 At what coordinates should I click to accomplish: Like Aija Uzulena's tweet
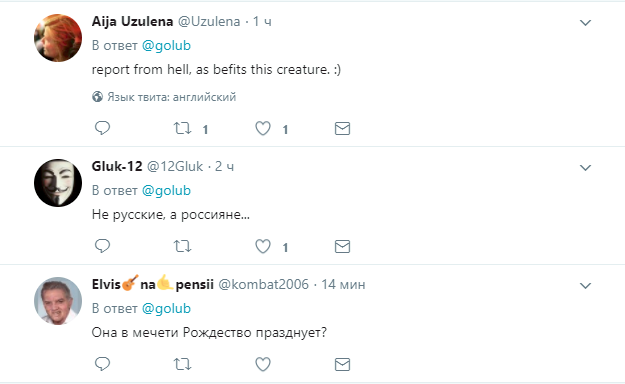click(x=263, y=128)
